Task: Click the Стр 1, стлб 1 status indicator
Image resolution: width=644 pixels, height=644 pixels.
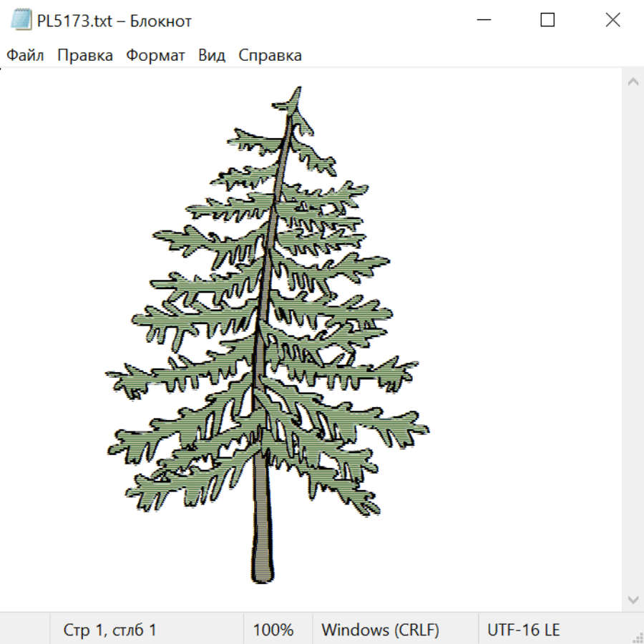Action: pos(109,630)
